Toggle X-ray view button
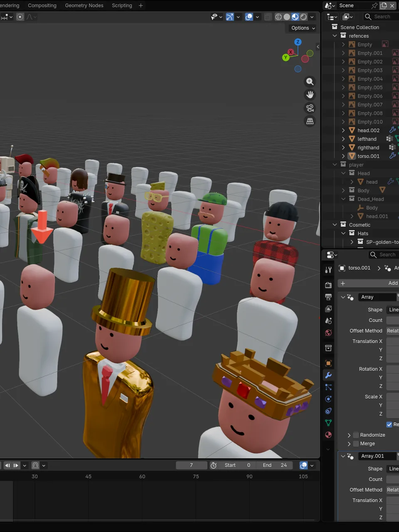399x532 pixels. click(268, 17)
